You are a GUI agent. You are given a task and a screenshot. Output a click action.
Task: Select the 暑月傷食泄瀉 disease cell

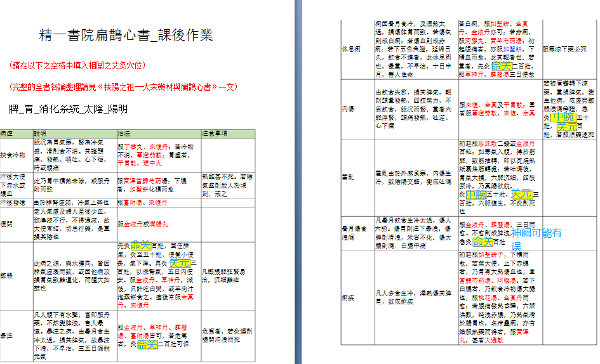(x=358, y=233)
